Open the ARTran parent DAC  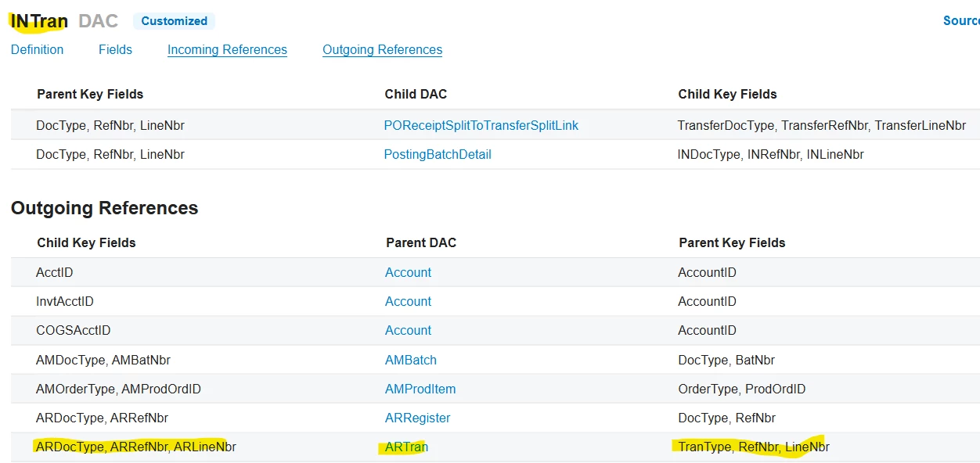pos(406,447)
